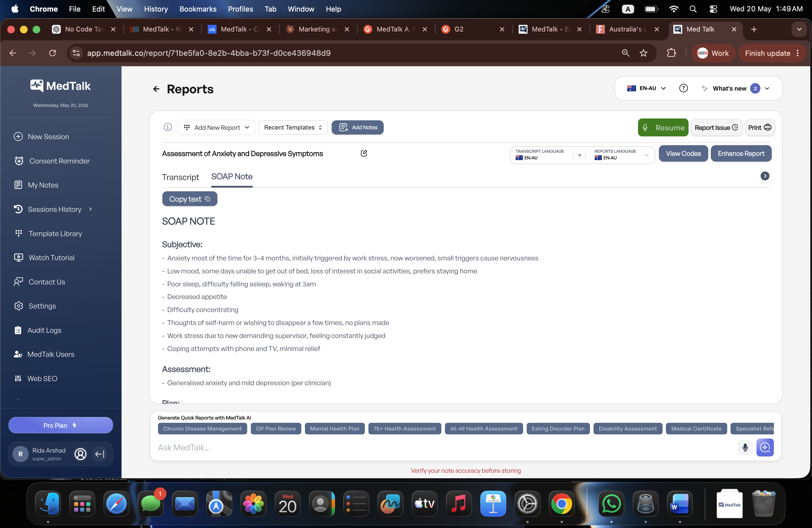Click the info icon beside Add New Report
This screenshot has height=528, width=812.
click(x=168, y=127)
